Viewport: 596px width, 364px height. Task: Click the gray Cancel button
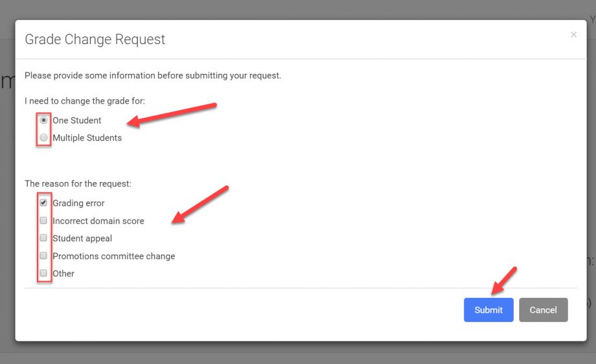tap(543, 310)
